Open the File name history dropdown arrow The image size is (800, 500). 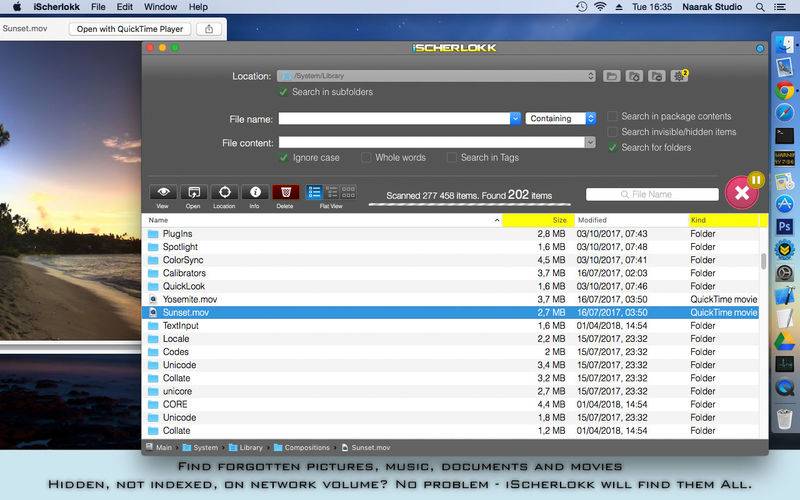(515, 118)
